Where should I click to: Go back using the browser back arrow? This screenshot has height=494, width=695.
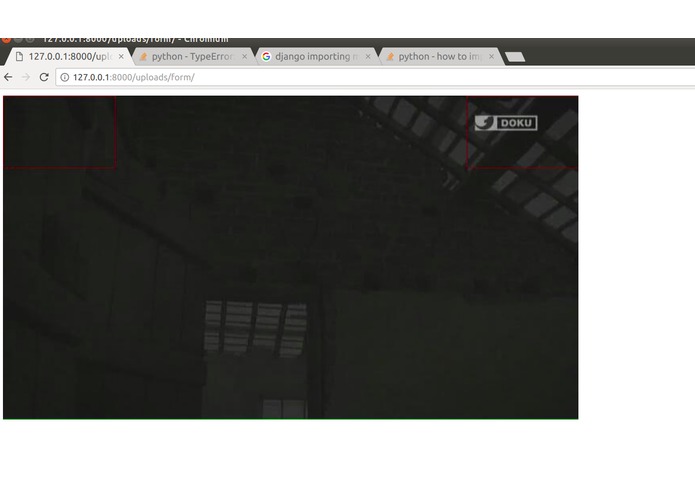coord(8,77)
